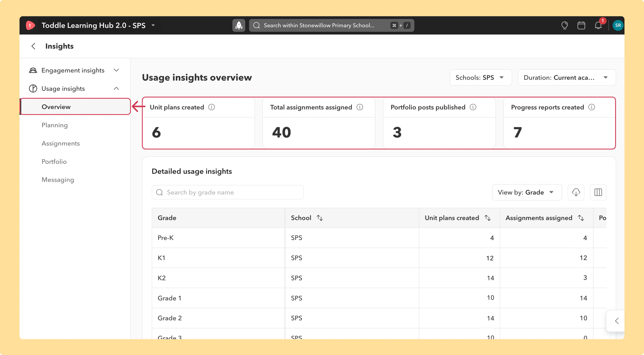Viewport: 644px width, 355px height.
Task: Collapse the Usage insights section
Action: pos(116,88)
